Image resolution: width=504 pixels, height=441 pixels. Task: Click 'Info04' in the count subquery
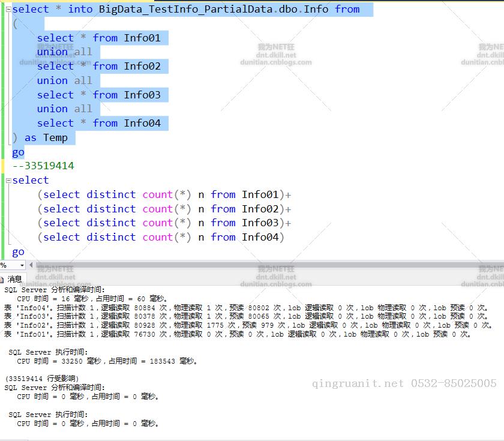pos(260,237)
